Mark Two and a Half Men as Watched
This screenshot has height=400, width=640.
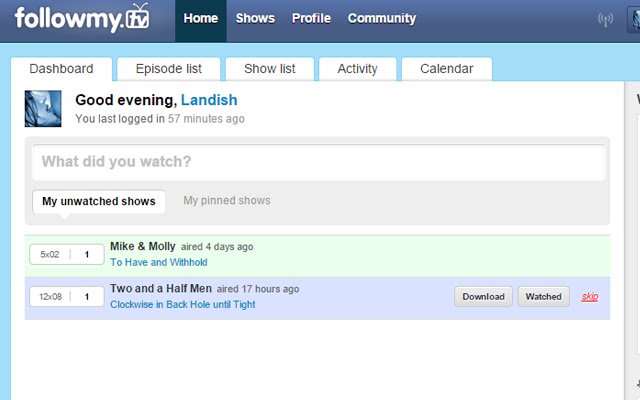(543, 297)
